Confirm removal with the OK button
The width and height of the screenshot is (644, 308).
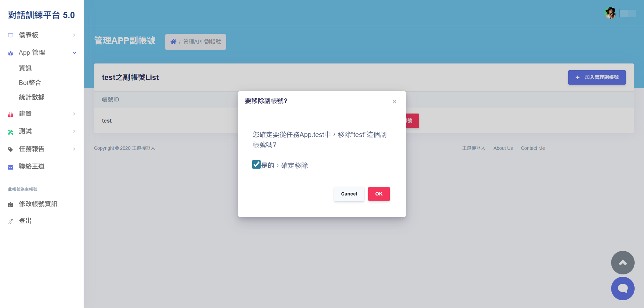click(379, 194)
